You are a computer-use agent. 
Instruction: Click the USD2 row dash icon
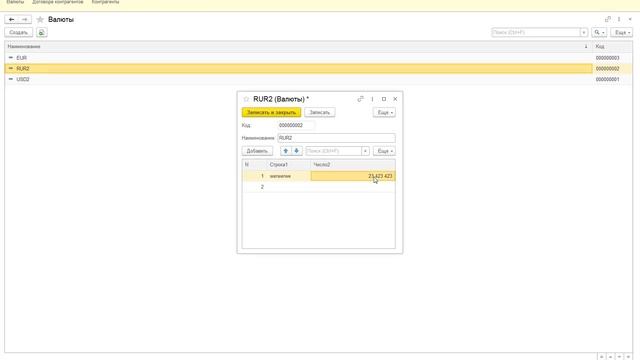[11, 79]
